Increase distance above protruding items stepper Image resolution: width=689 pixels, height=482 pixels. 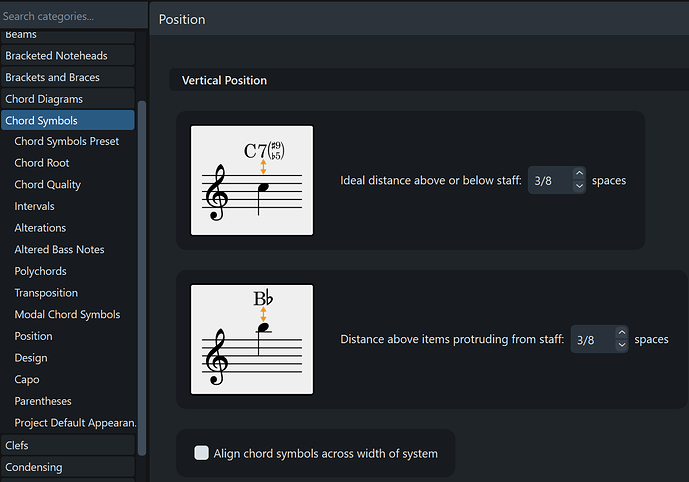(622, 333)
